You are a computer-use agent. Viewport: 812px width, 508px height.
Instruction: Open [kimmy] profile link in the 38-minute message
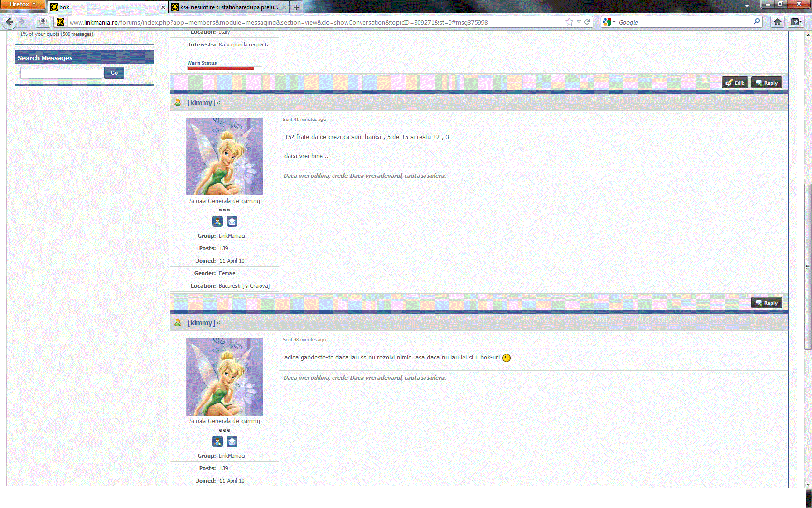tap(201, 323)
